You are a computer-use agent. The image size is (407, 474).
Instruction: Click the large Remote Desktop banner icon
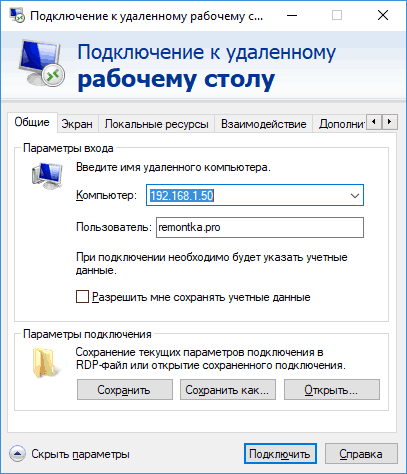click(x=41, y=64)
